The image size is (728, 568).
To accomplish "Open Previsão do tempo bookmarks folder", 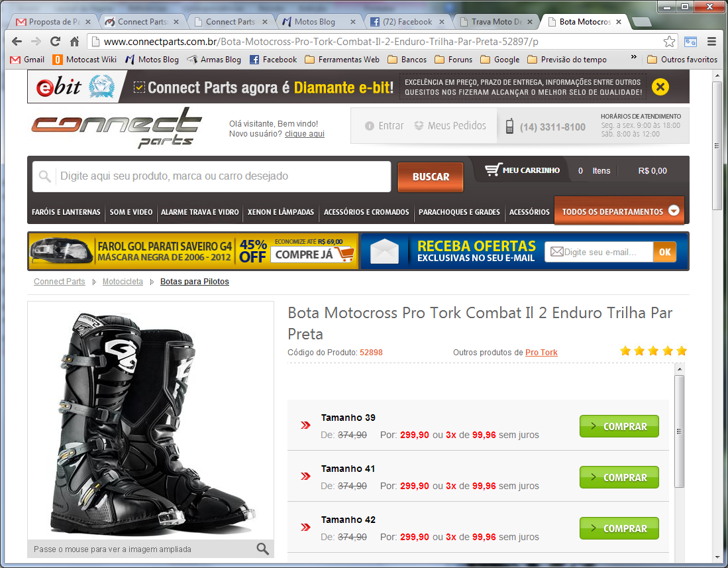I will click(567, 60).
